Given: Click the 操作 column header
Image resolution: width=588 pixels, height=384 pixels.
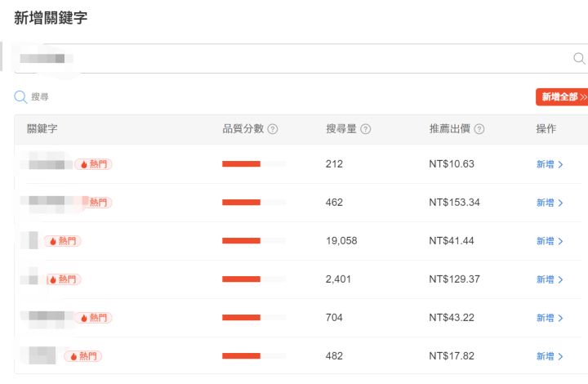Looking at the screenshot, I should (x=546, y=129).
